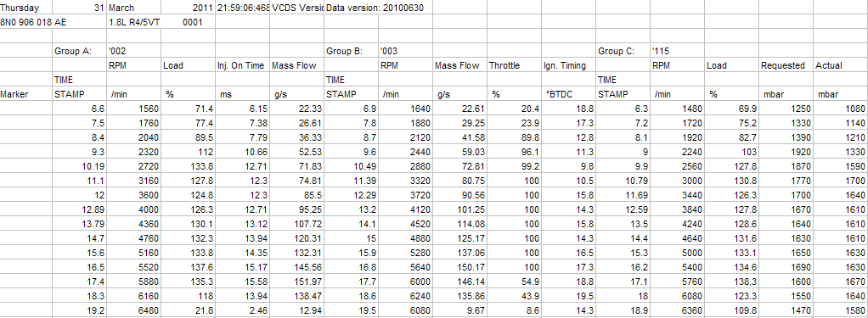Image resolution: width=868 pixels, height=318 pixels.
Task: Click ignition timing value 19.5
Action: [569, 295]
